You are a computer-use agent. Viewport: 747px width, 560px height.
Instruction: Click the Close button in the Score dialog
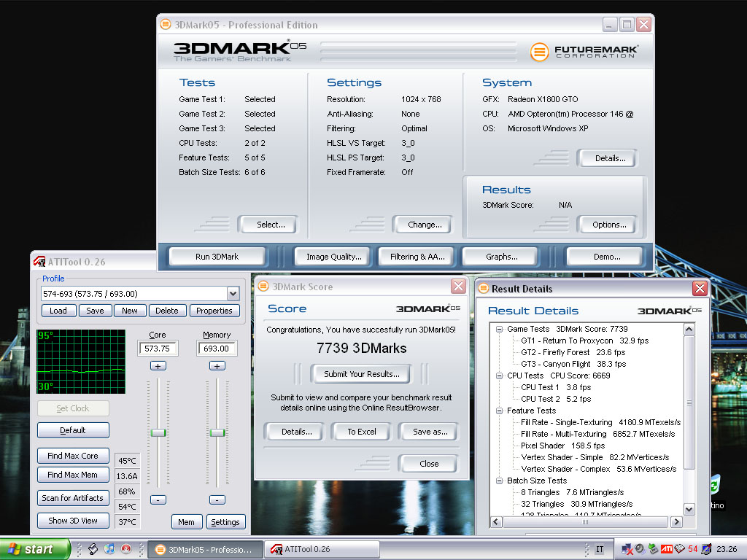coord(429,464)
